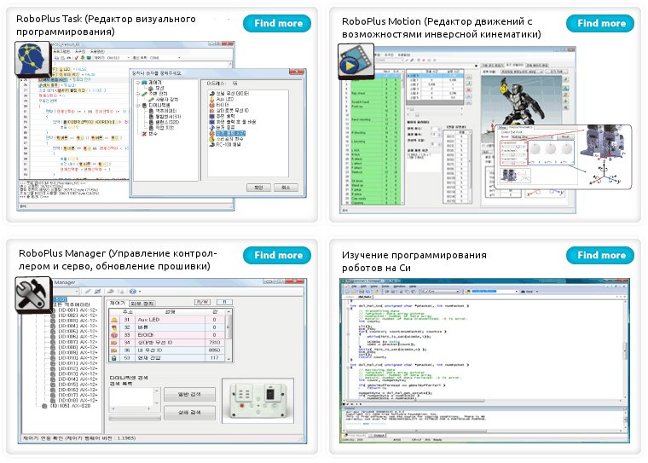Image resolution: width=648 pixels, height=463 pixels.
Task: Click Find more on RoboPlus Manager card
Action: [x=277, y=255]
